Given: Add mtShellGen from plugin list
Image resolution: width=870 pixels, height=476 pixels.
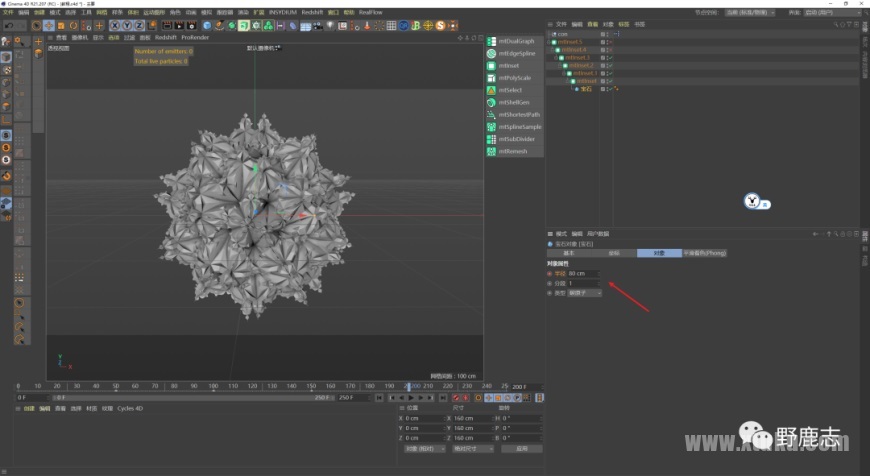Looking at the screenshot, I should pyautogui.click(x=514, y=102).
